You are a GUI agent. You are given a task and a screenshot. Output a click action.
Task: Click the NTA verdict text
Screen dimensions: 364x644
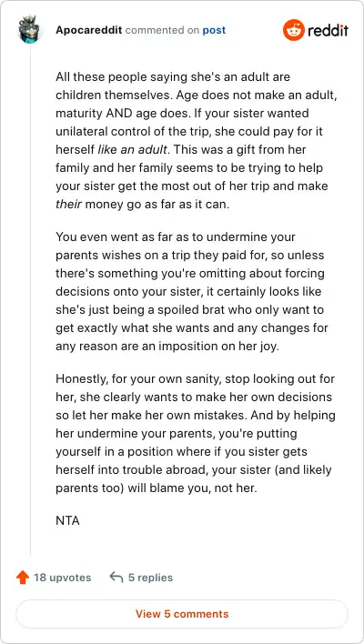coord(67,521)
